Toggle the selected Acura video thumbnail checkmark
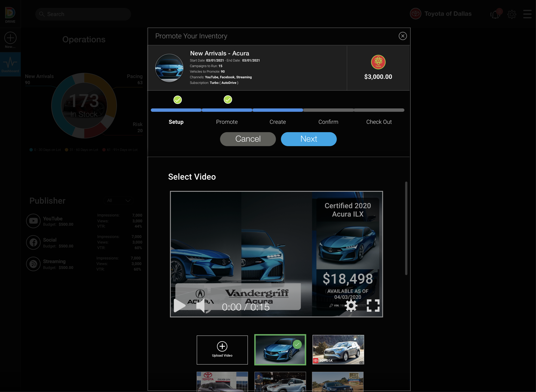The width and height of the screenshot is (536, 392). 297,344
